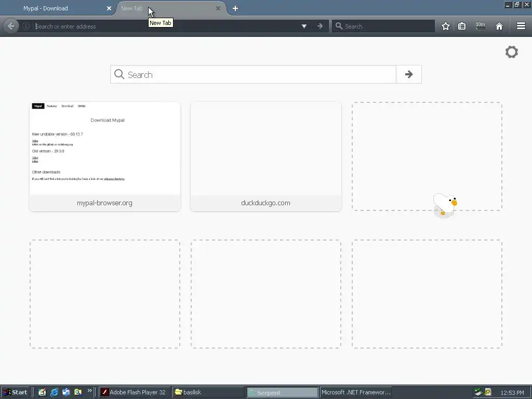Expand the address bar history dropdown
Image resolution: width=532 pixels, height=399 pixels.
[x=304, y=26]
